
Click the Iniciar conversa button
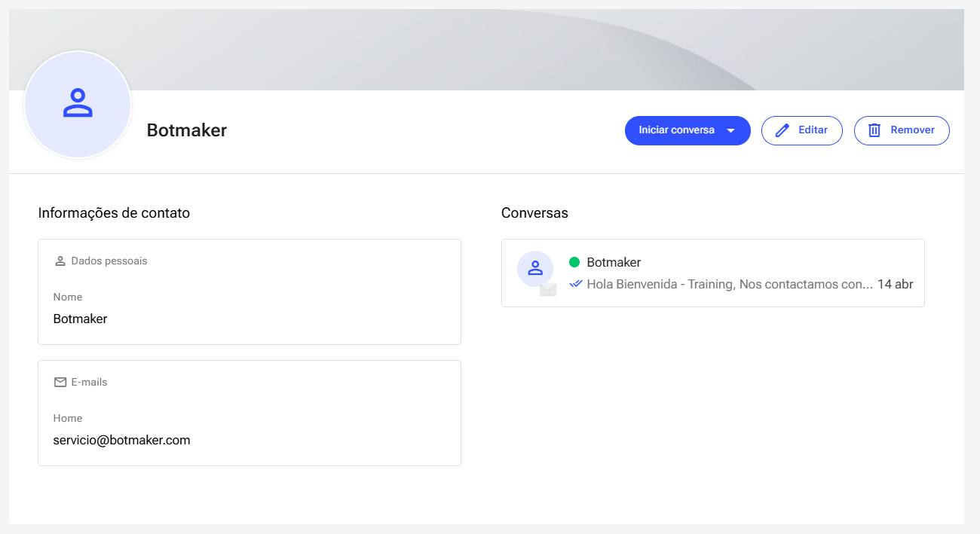click(x=688, y=130)
